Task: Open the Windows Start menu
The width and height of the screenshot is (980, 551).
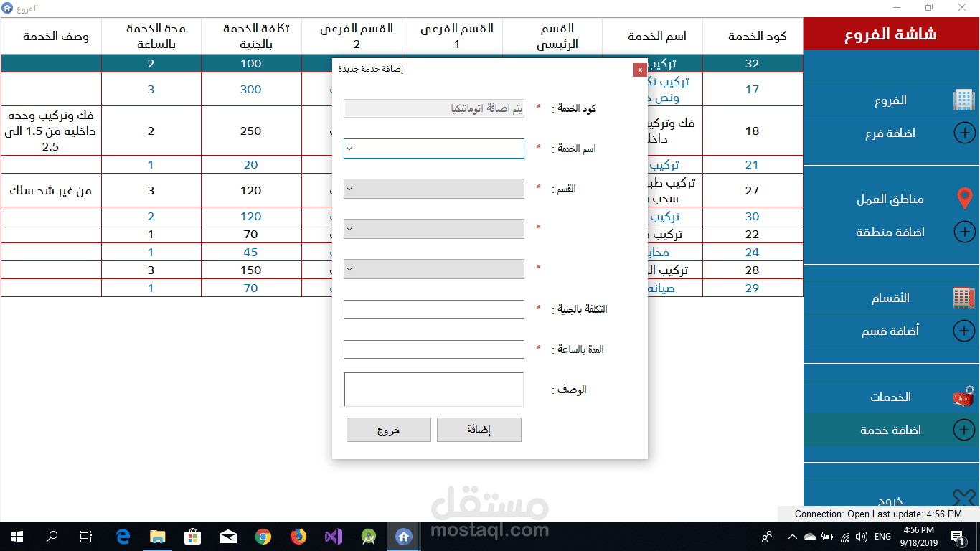Action: 17,536
